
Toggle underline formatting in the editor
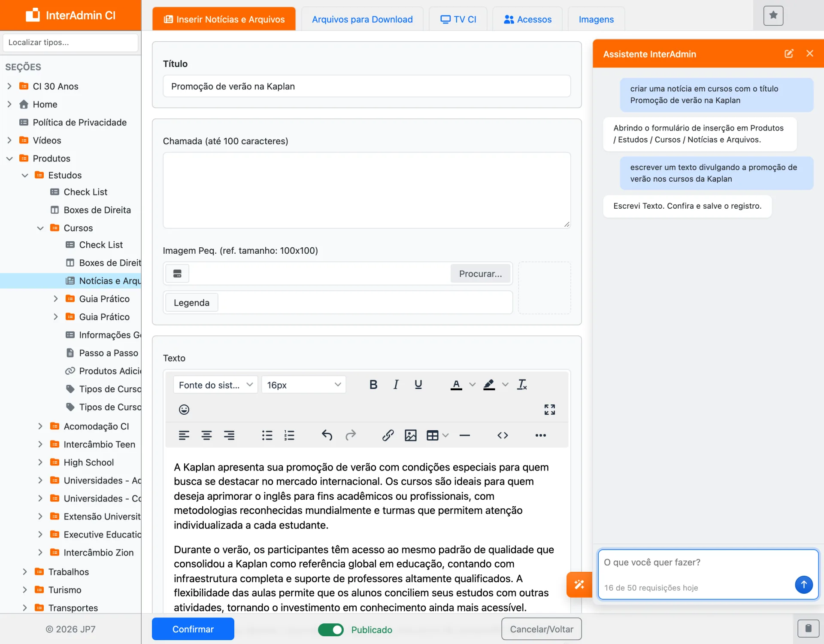click(x=418, y=385)
